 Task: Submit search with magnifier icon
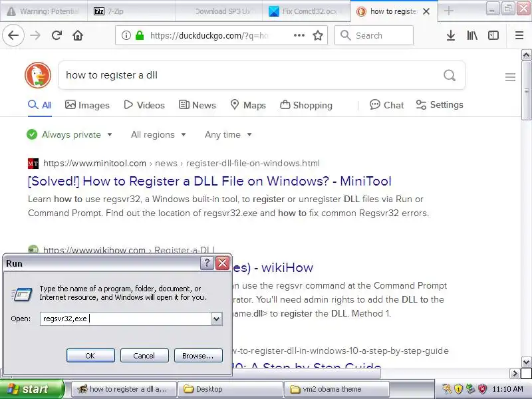click(x=450, y=75)
